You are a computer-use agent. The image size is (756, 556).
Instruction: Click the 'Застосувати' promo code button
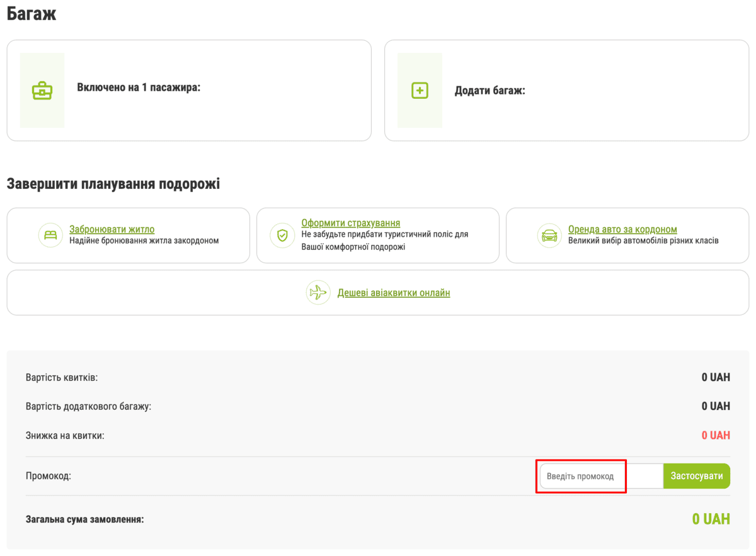click(697, 476)
